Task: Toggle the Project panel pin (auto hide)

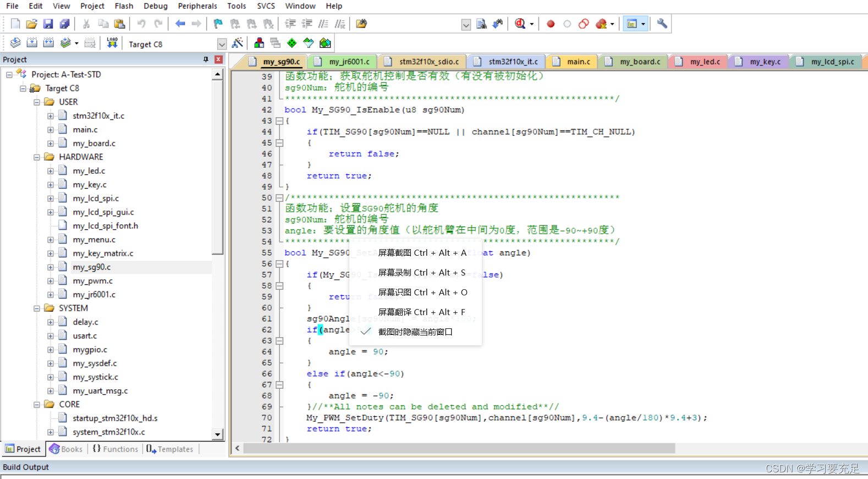Action: coord(206,59)
